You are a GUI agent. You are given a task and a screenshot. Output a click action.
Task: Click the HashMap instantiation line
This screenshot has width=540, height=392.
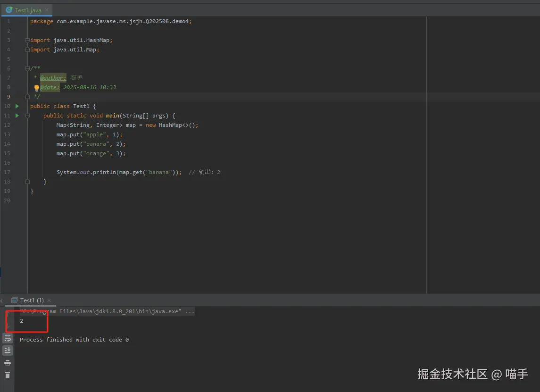pyautogui.click(x=127, y=125)
